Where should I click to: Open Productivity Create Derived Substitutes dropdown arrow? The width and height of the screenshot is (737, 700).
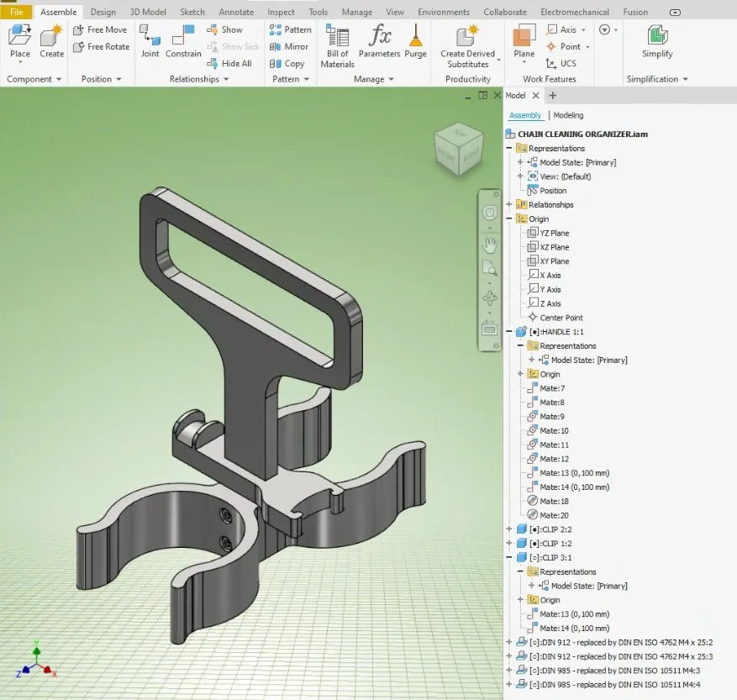[x=498, y=60]
